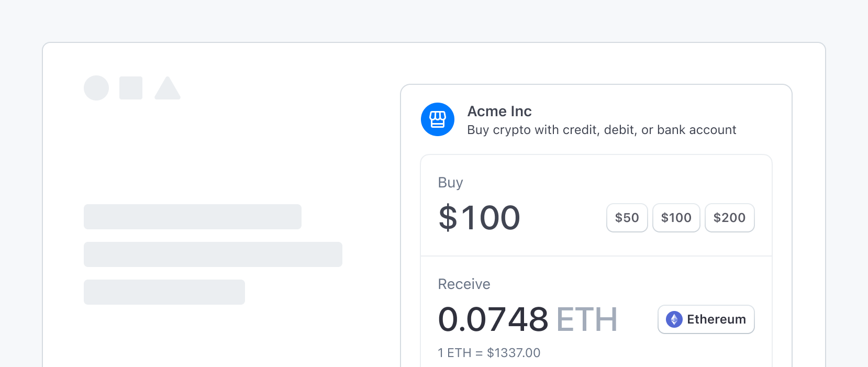Screen dimensions: 868x367
Task: Click the gray square logo placeholder
Action: [x=131, y=88]
